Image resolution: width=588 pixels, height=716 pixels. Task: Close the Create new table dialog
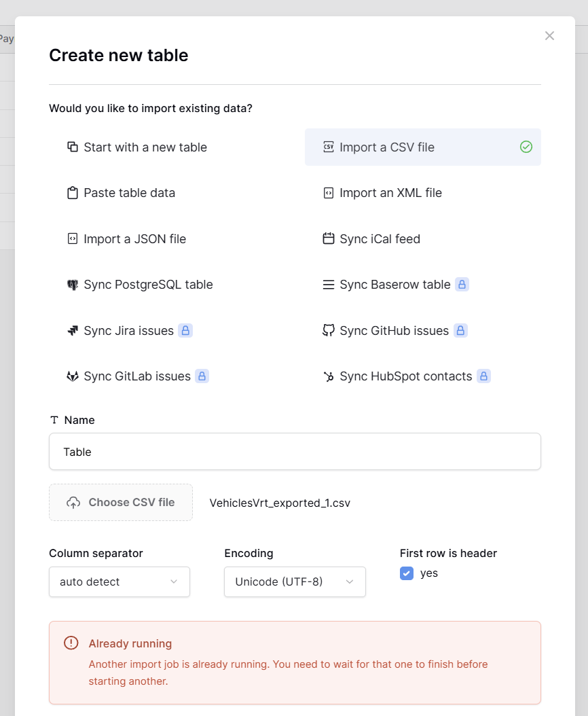pos(549,36)
